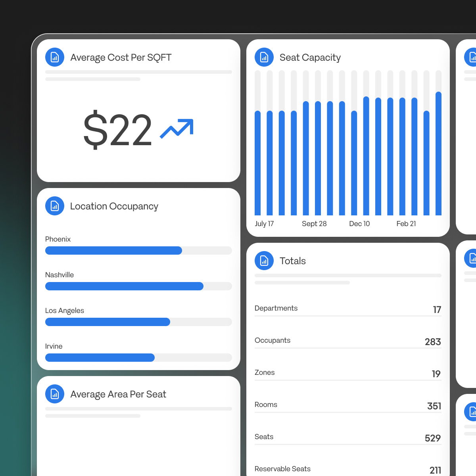The image size is (476, 476).
Task: Click the Rooms value 351
Action: pyautogui.click(x=434, y=406)
